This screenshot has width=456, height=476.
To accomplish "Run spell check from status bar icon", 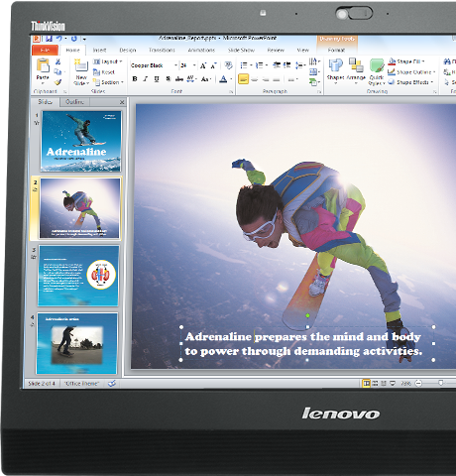I will [x=112, y=384].
